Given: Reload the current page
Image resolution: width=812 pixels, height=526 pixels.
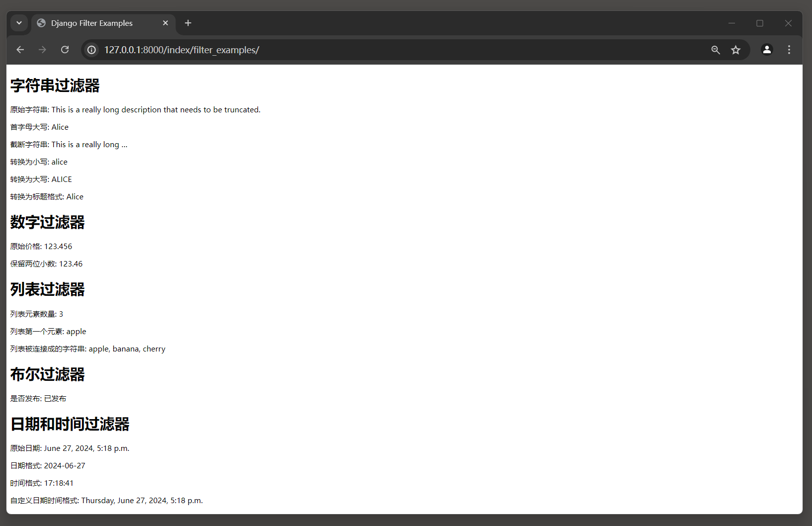Looking at the screenshot, I should [65, 50].
